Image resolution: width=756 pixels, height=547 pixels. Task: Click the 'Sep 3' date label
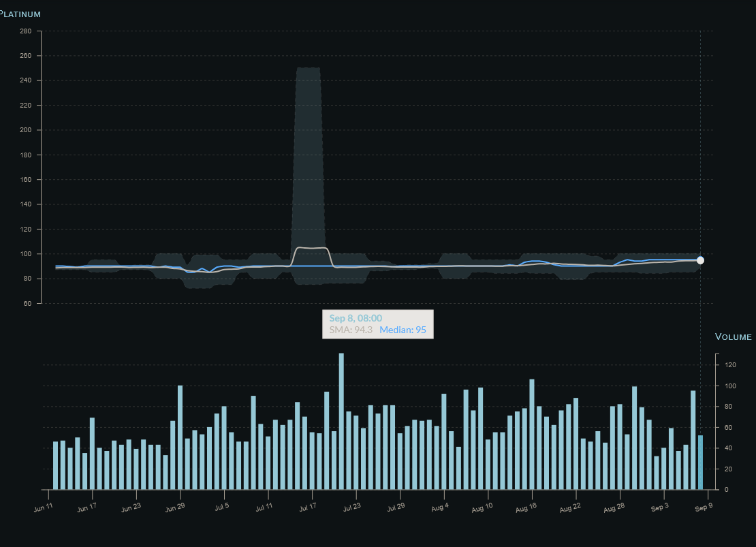(x=659, y=507)
